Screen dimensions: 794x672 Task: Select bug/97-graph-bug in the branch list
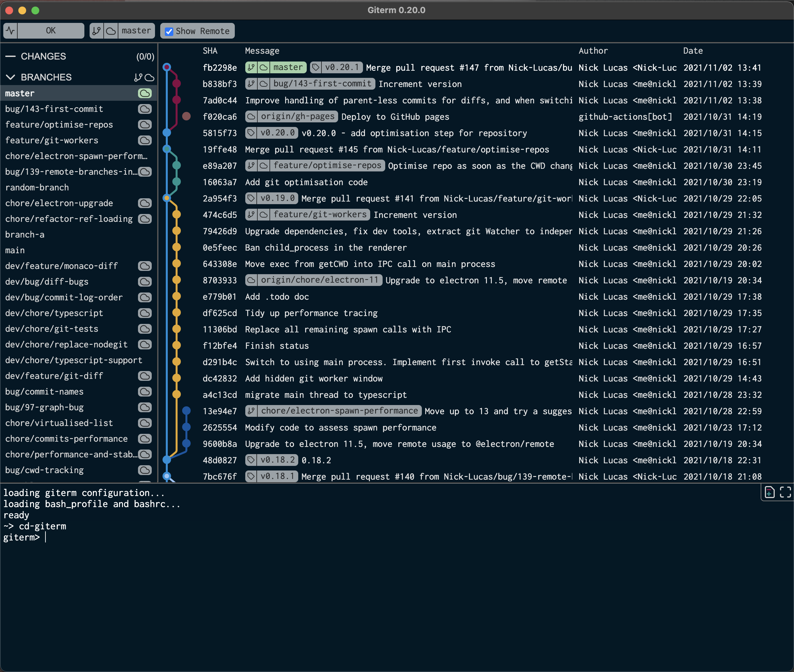(x=44, y=407)
